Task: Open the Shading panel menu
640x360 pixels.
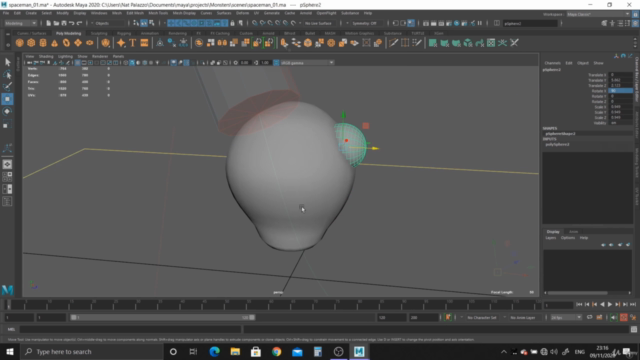Action: click(x=46, y=56)
